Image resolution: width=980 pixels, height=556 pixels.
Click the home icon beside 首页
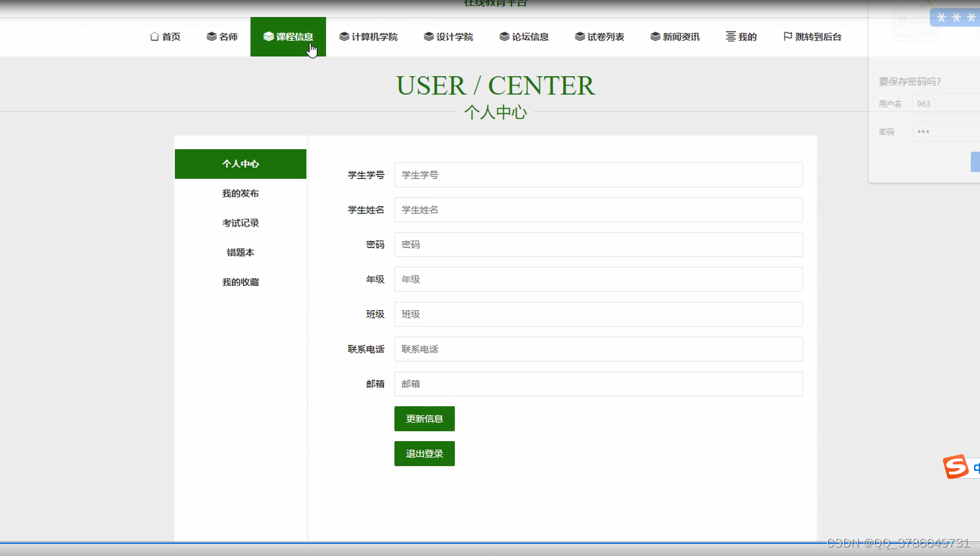pyautogui.click(x=154, y=36)
